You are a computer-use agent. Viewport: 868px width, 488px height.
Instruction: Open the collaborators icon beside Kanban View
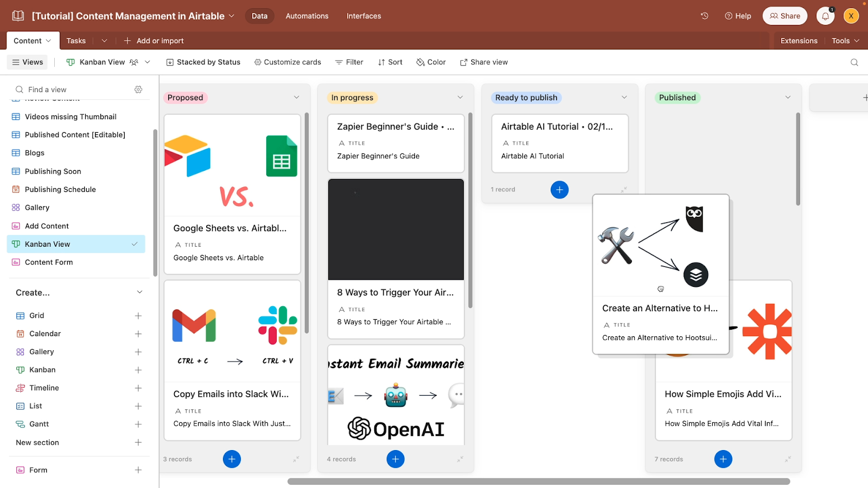coord(134,62)
